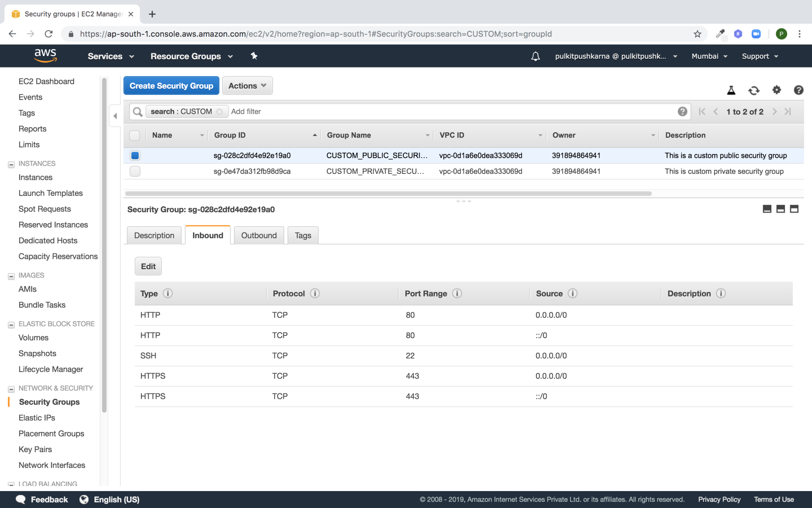Toggle the select-all header checkbox
812x508 pixels.
click(135, 135)
